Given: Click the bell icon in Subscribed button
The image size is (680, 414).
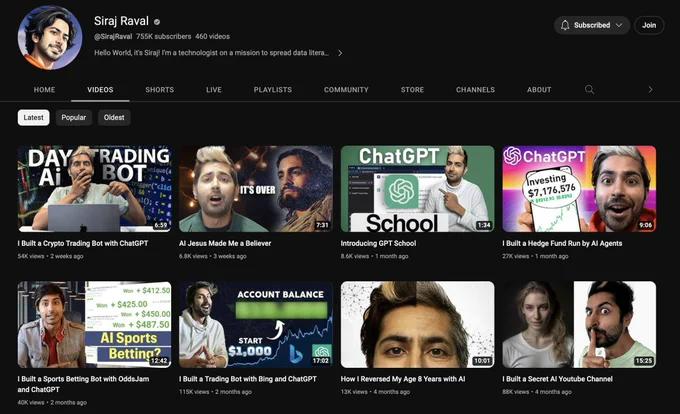Looking at the screenshot, I should click(x=565, y=25).
